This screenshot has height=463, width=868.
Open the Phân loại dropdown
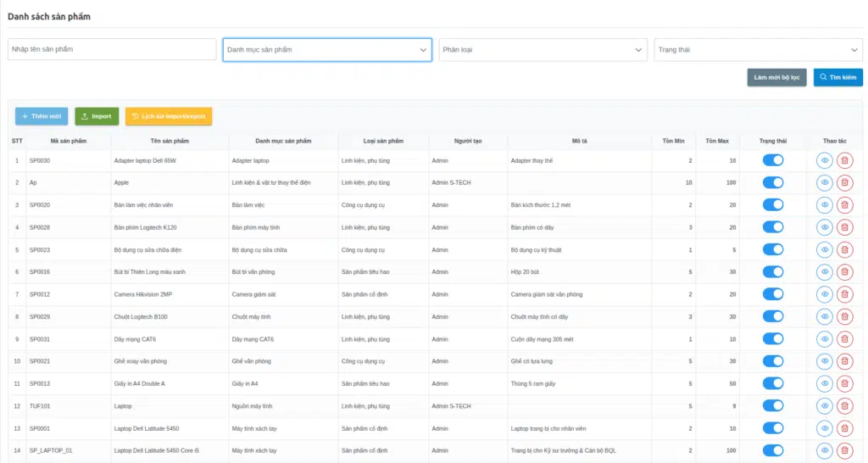coord(542,50)
